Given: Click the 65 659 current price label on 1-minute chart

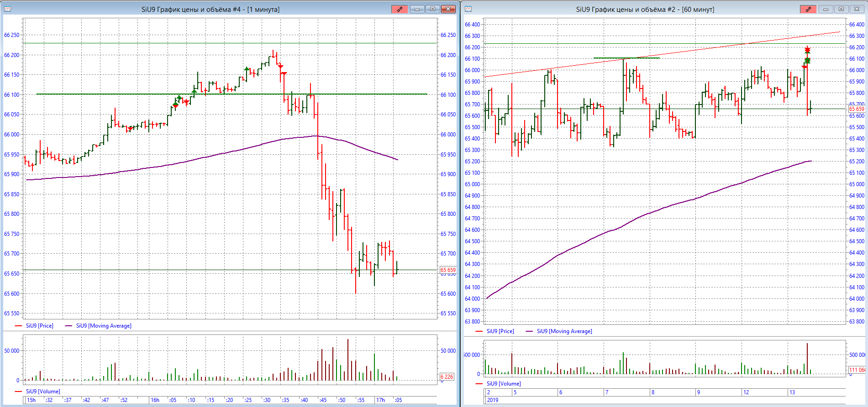Looking at the screenshot, I should (x=447, y=270).
